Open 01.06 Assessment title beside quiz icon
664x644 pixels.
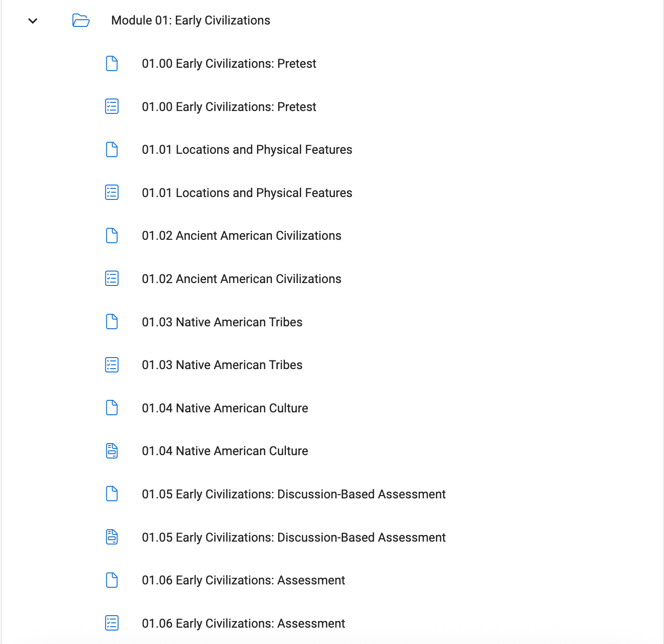coord(243,623)
